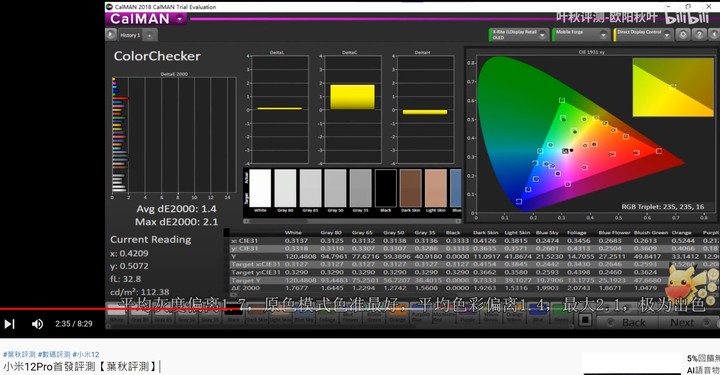Select the Gray 65 color swatch
Screen dimensions: 720x375
(x=310, y=188)
